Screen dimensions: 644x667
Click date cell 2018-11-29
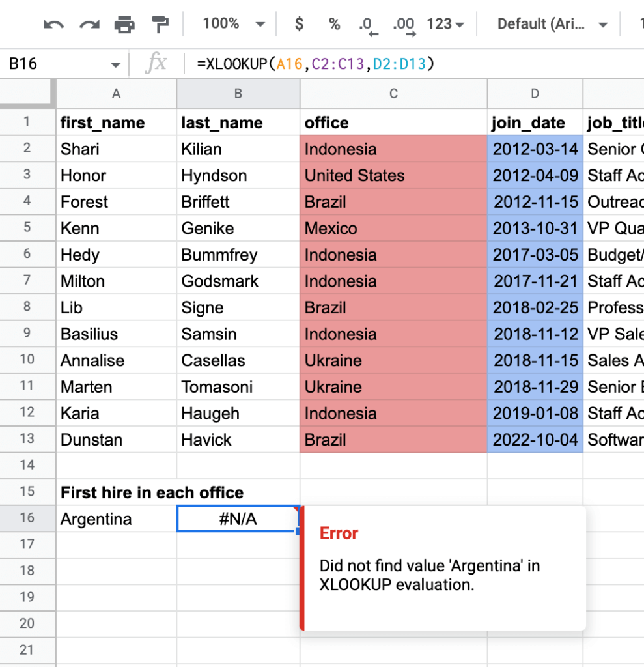[x=535, y=387]
